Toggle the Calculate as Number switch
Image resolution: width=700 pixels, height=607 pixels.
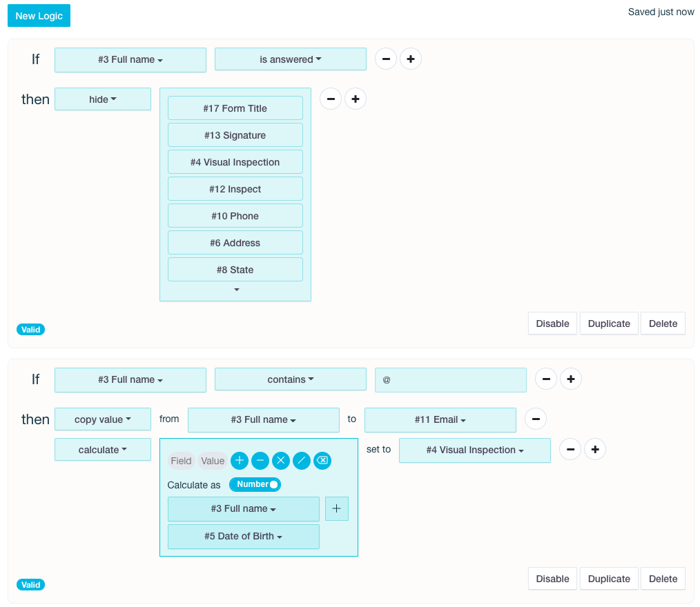coord(255,485)
